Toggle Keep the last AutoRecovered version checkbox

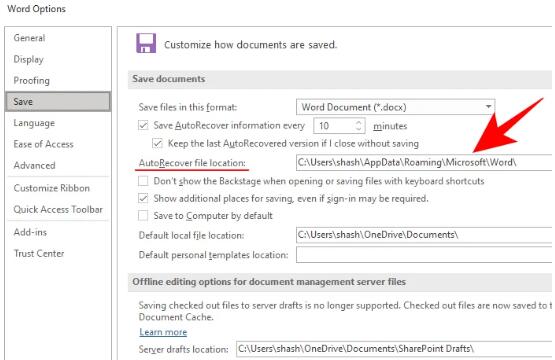pyautogui.click(x=157, y=143)
